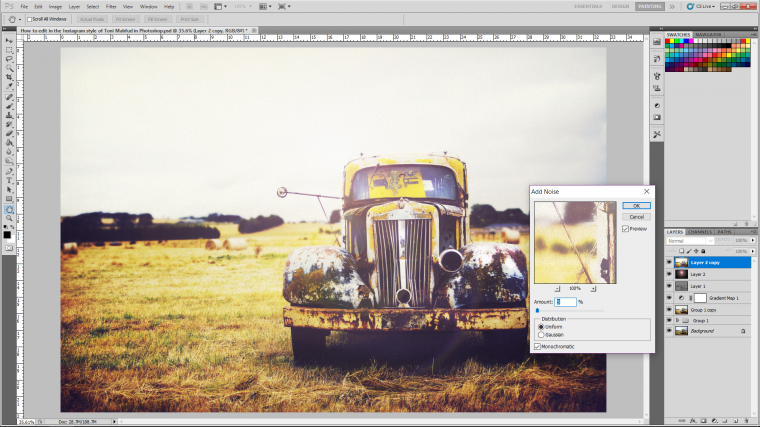
Task: Select the Paint Bucket tool
Action: pyautogui.click(x=9, y=143)
